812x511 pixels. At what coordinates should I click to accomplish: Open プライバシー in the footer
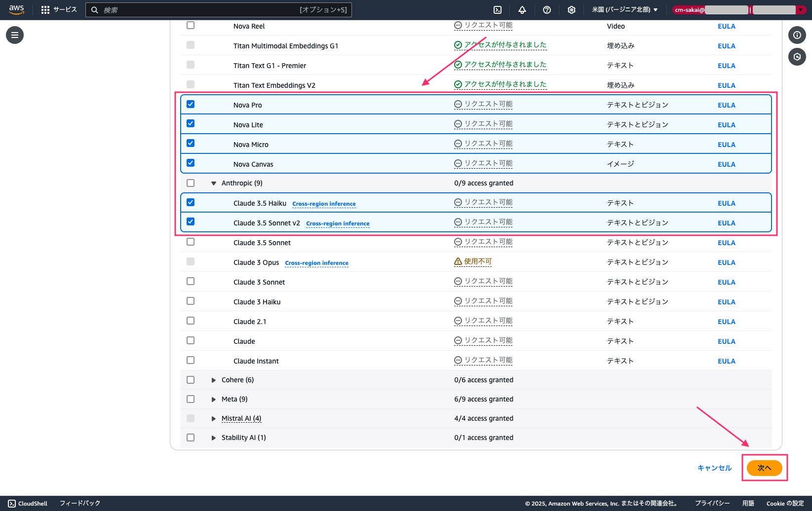pos(712,504)
